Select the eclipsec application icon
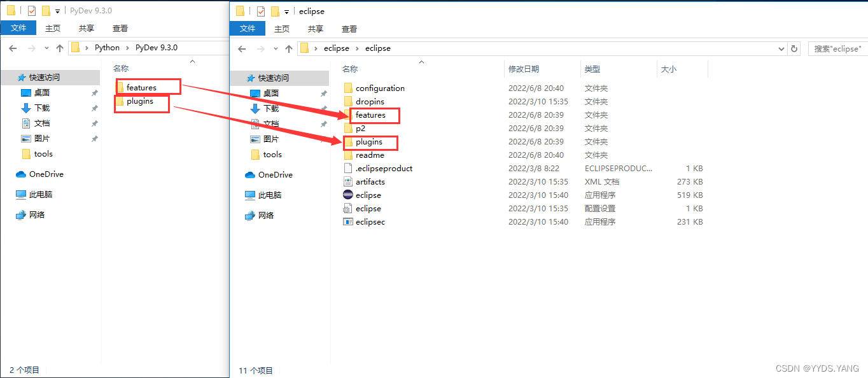Image resolution: width=868 pixels, height=378 pixels. click(347, 221)
